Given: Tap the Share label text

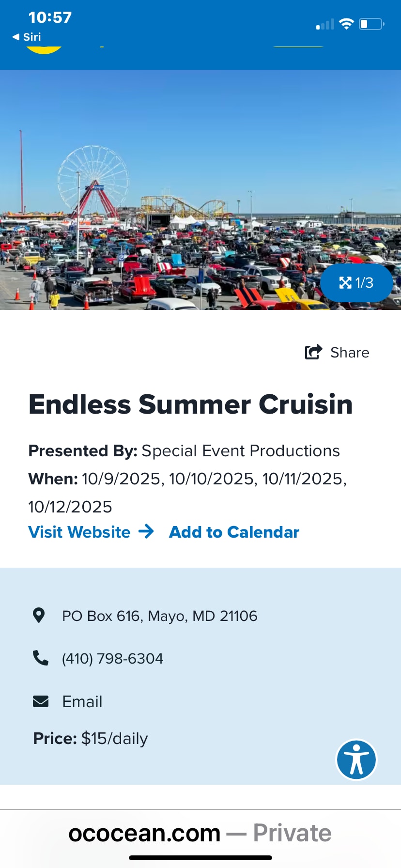Looking at the screenshot, I should pyautogui.click(x=350, y=352).
